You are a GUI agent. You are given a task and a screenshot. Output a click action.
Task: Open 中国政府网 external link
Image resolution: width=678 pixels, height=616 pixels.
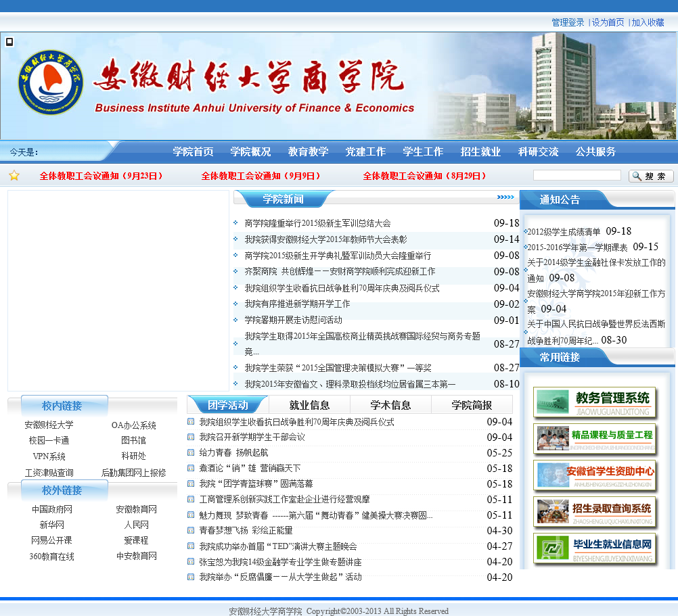pyautogui.click(x=52, y=510)
